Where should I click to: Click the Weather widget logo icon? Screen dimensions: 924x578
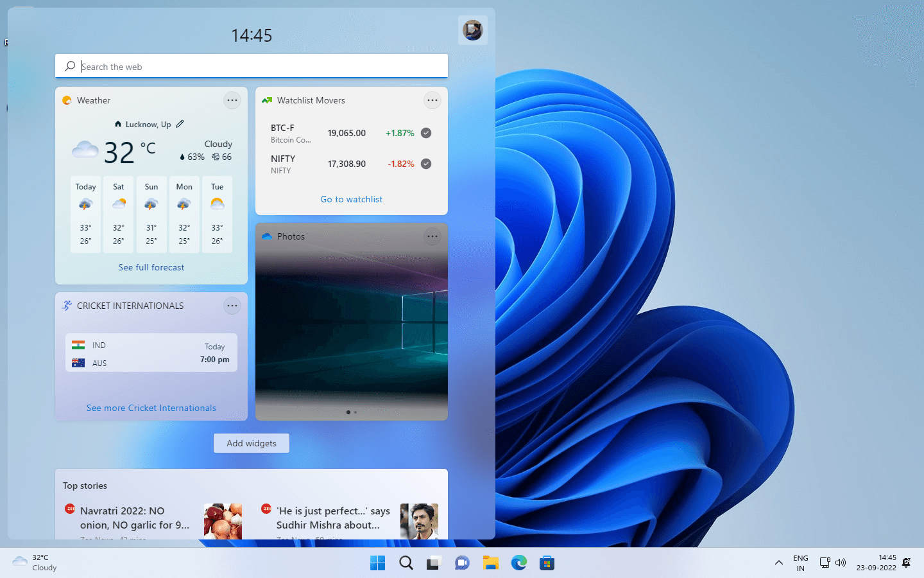pyautogui.click(x=67, y=100)
